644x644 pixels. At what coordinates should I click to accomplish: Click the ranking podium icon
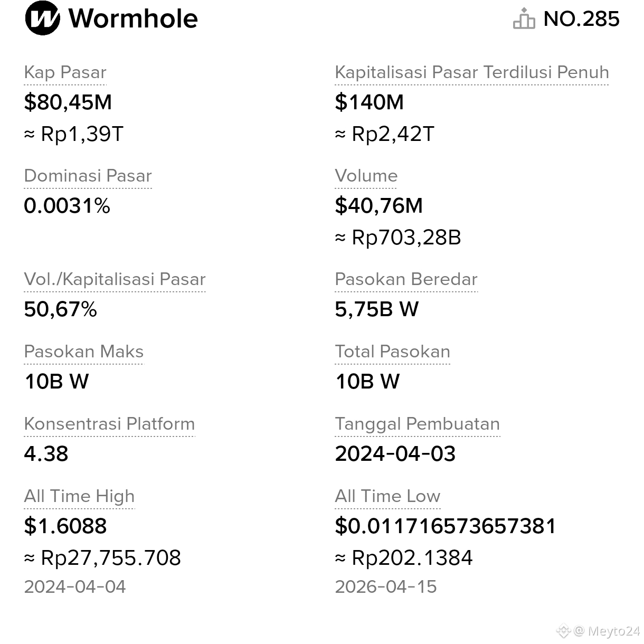pyautogui.click(x=524, y=18)
